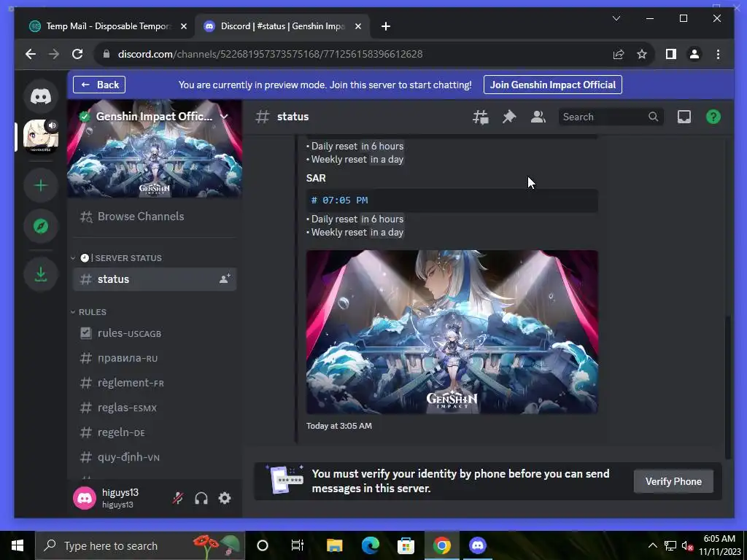Open Chrome from taskbar

point(441,545)
